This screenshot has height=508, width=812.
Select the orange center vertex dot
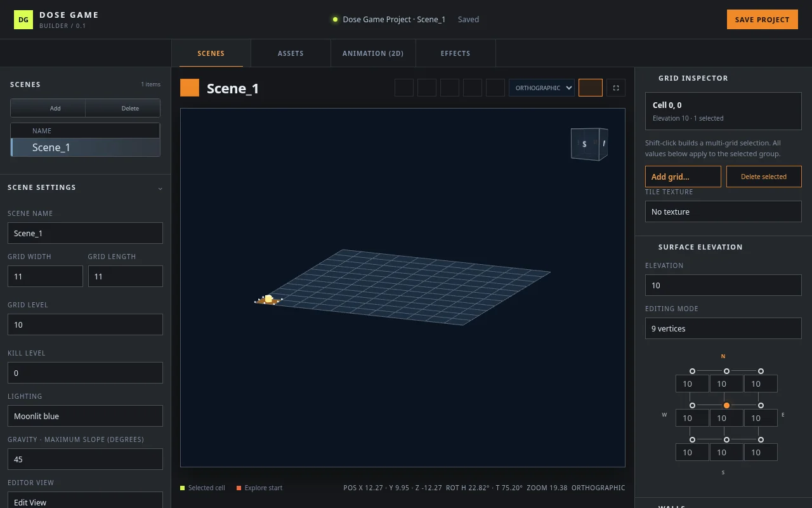pos(726,405)
